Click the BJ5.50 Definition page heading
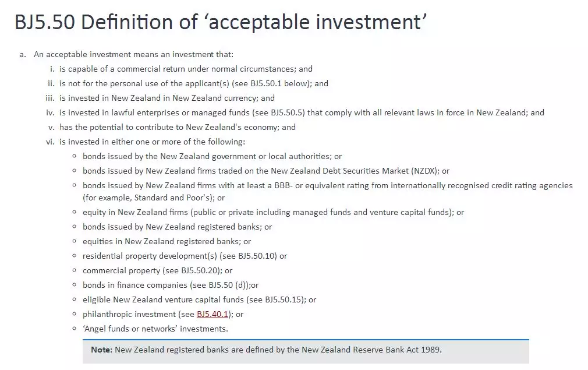 [221, 22]
